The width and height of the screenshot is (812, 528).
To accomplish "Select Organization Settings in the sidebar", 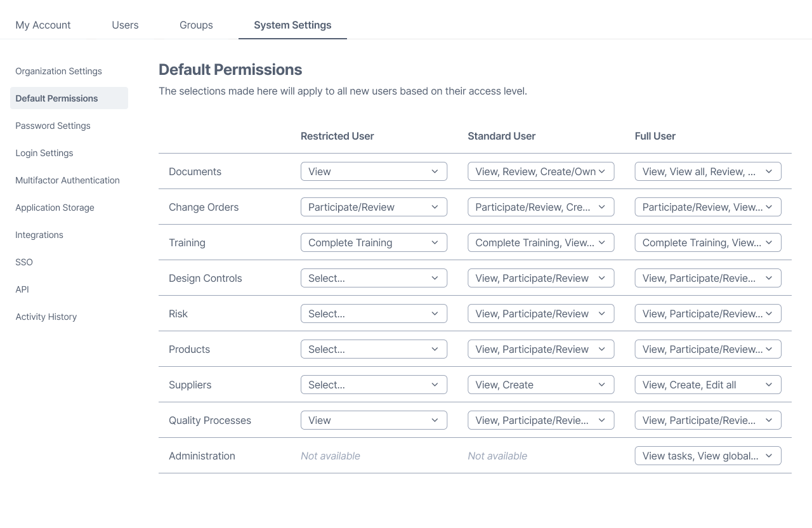I will click(58, 71).
